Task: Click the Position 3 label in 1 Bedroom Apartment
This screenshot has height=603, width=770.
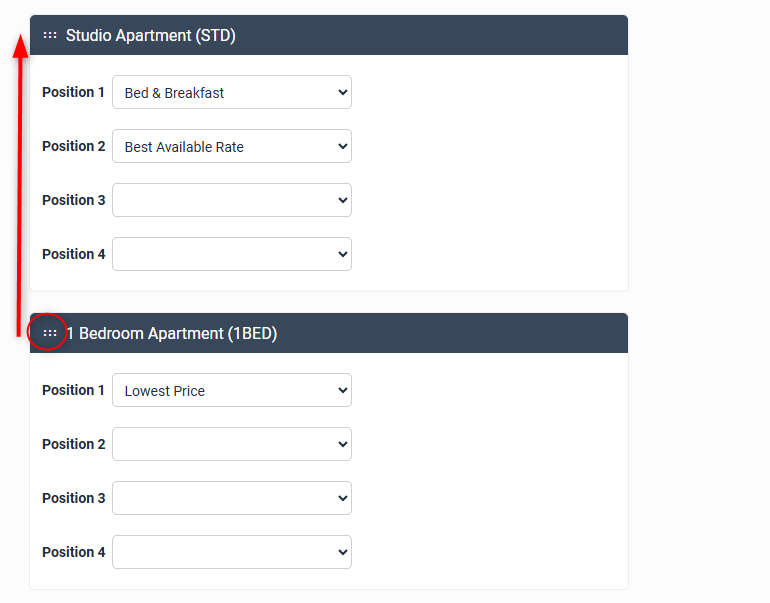Action: (x=73, y=498)
